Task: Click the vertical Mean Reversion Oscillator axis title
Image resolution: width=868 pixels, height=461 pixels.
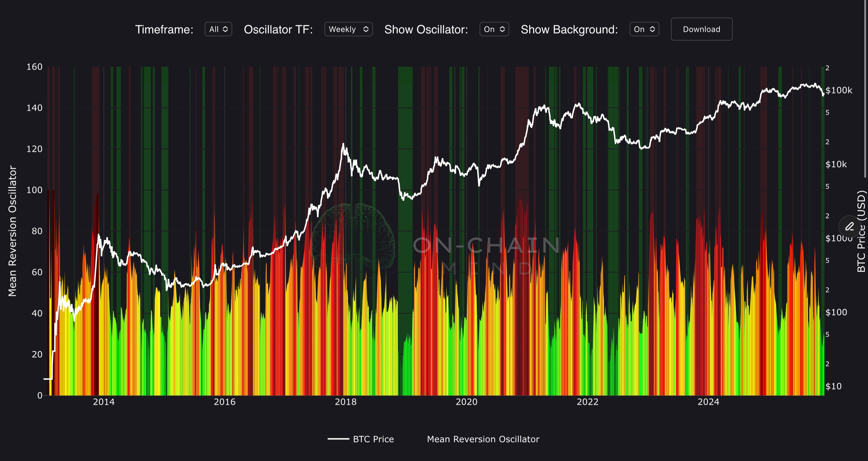Action: coord(13,231)
